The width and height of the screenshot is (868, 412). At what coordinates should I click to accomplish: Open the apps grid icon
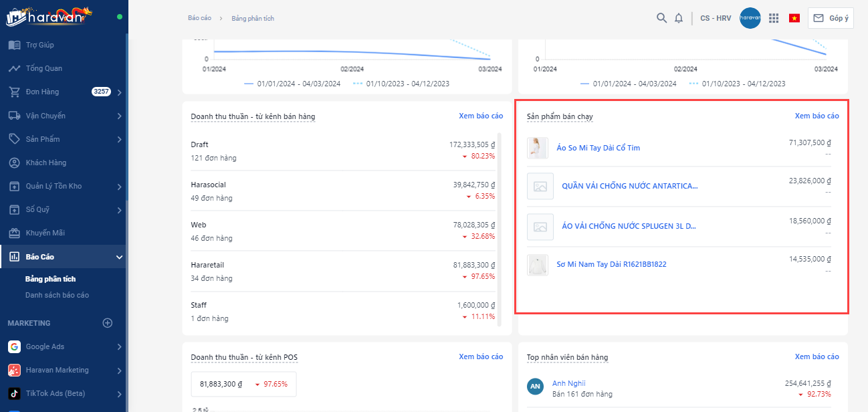click(x=774, y=18)
